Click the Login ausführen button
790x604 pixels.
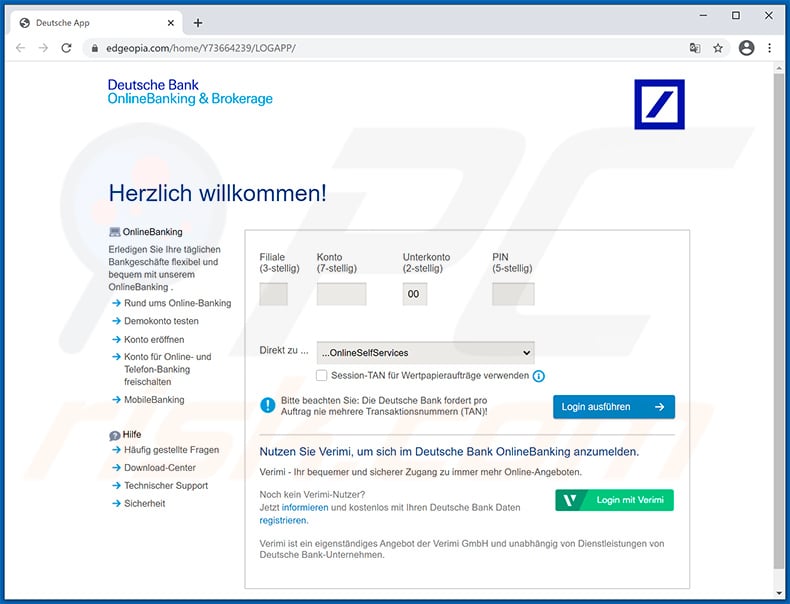pyautogui.click(x=614, y=407)
